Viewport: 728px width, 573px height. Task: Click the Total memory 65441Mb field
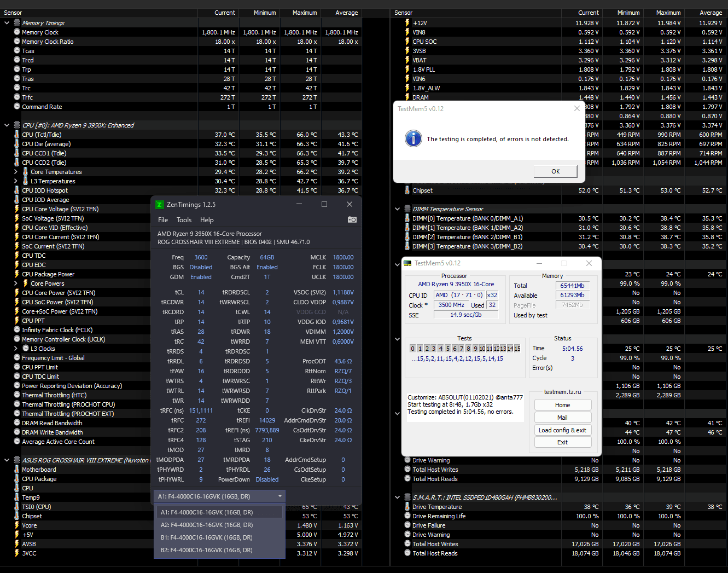pyautogui.click(x=573, y=286)
